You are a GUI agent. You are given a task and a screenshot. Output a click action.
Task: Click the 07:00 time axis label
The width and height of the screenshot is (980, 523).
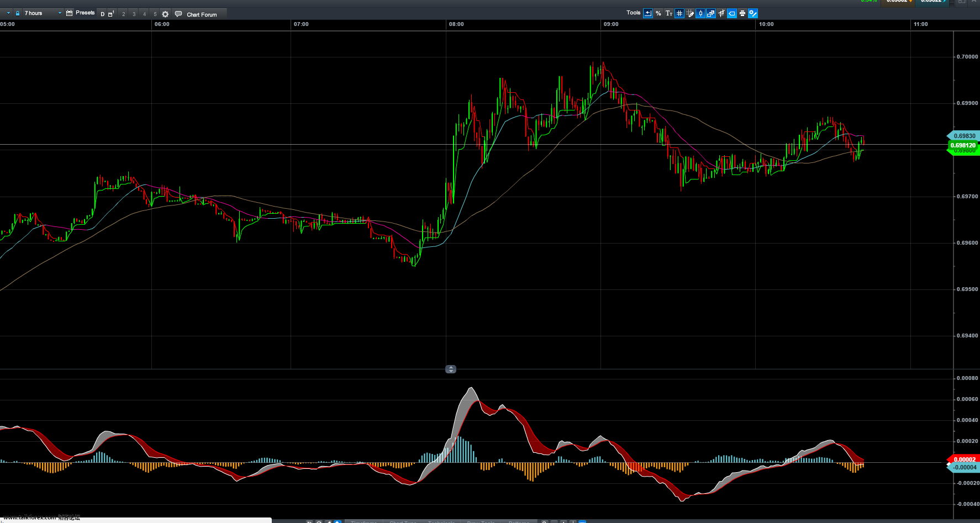(301, 24)
